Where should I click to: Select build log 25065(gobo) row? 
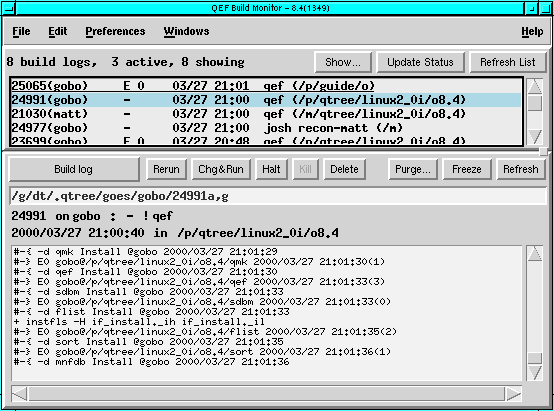point(266,86)
